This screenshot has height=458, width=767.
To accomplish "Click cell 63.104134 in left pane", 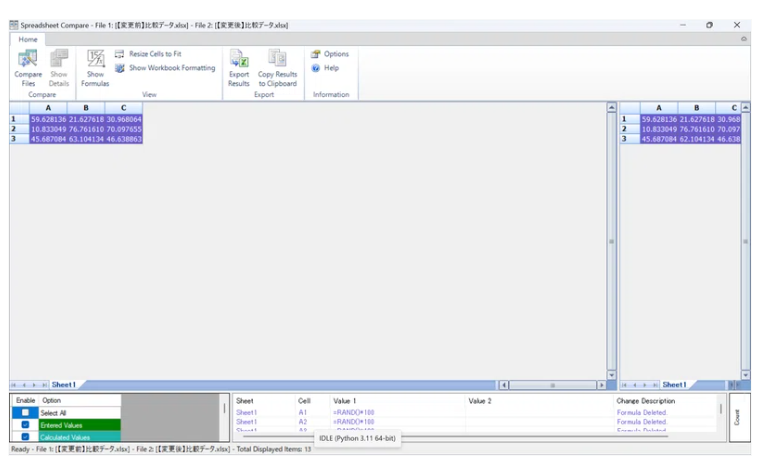I will point(86,139).
